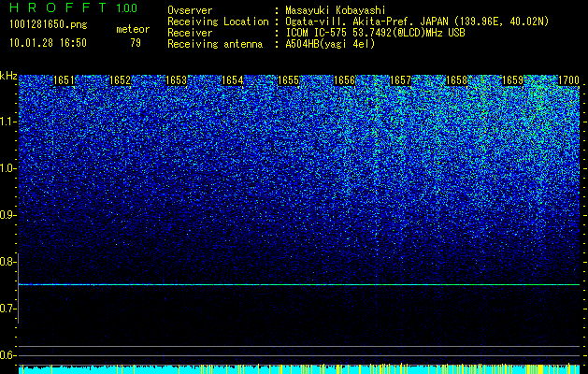Click the 1655 time marker label
The image size is (588, 374).
point(288,80)
